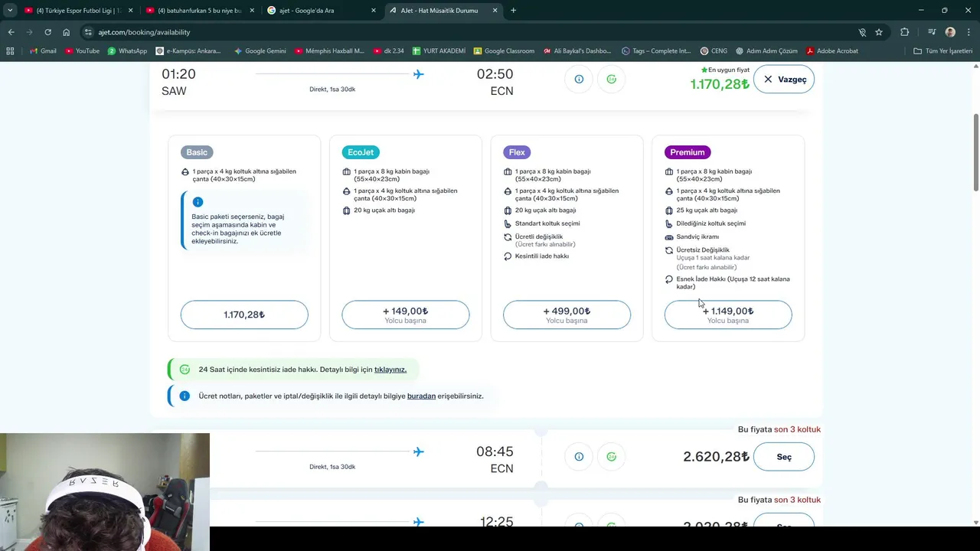The image size is (980, 551).
Task: Follow the tıklayınız link for refund details
Action: pyautogui.click(x=390, y=370)
